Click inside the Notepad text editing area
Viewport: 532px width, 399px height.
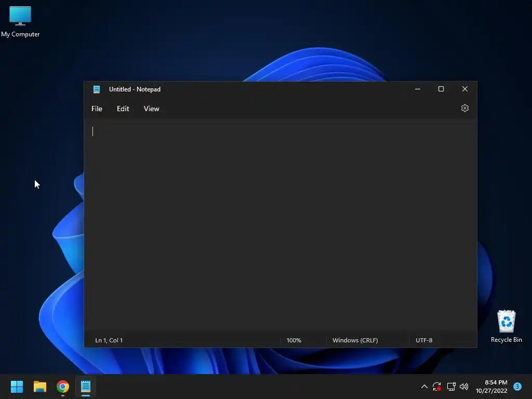click(280, 225)
